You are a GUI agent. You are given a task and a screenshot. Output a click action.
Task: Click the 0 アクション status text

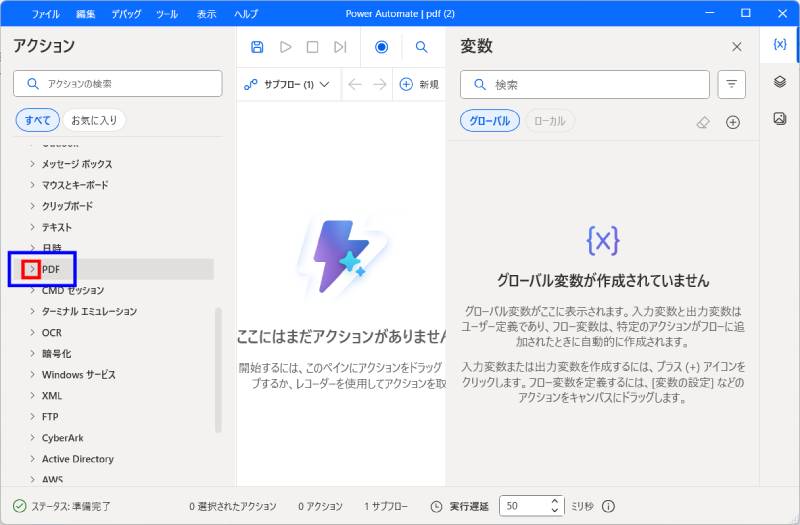320,506
